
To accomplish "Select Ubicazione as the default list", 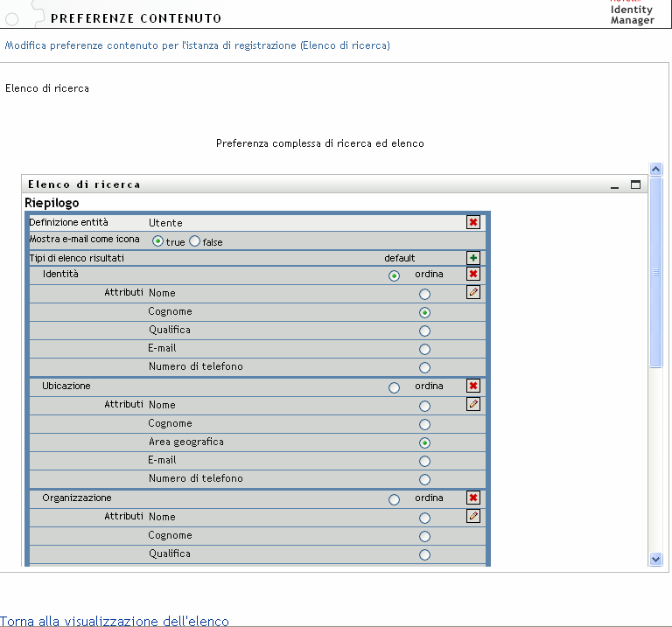I will tap(394, 387).
